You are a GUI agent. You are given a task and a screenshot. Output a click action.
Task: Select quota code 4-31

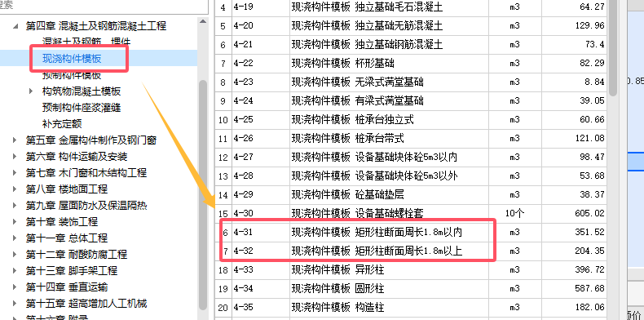point(260,233)
